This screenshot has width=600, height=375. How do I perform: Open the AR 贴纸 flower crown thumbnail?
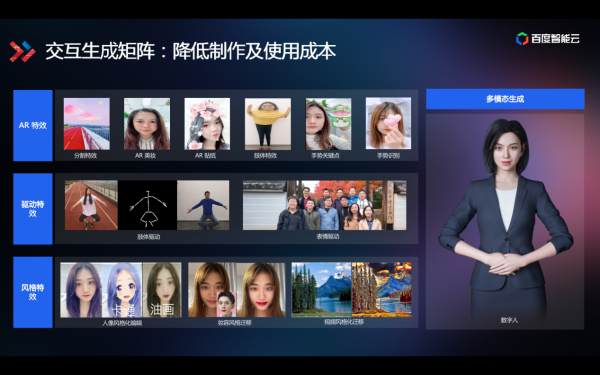coord(207,124)
